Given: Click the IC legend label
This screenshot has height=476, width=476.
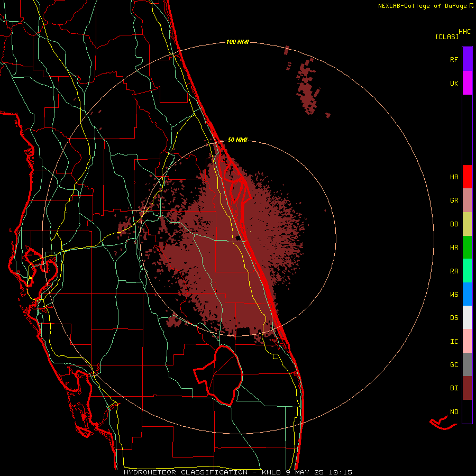Looking at the screenshot, I should (454, 342).
